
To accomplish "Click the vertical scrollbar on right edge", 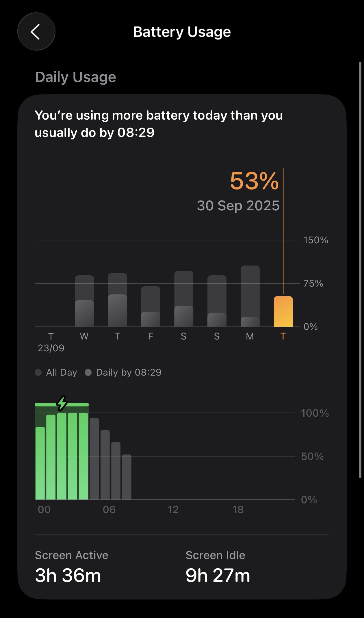I will point(360,270).
